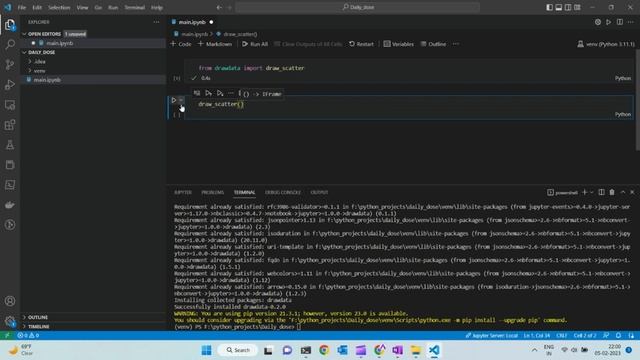This screenshot has height=360, width=640.
Task: Open the Source Control view
Action: click(x=10, y=64)
